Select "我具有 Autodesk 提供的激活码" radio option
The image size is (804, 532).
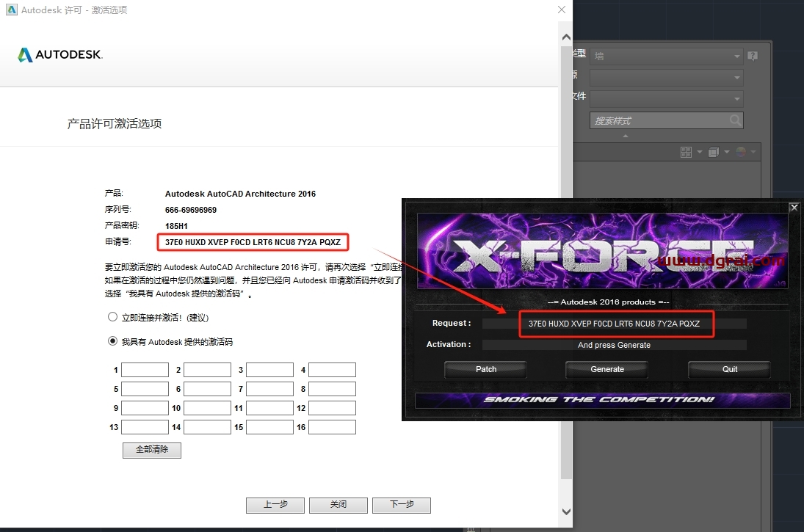[x=112, y=341]
